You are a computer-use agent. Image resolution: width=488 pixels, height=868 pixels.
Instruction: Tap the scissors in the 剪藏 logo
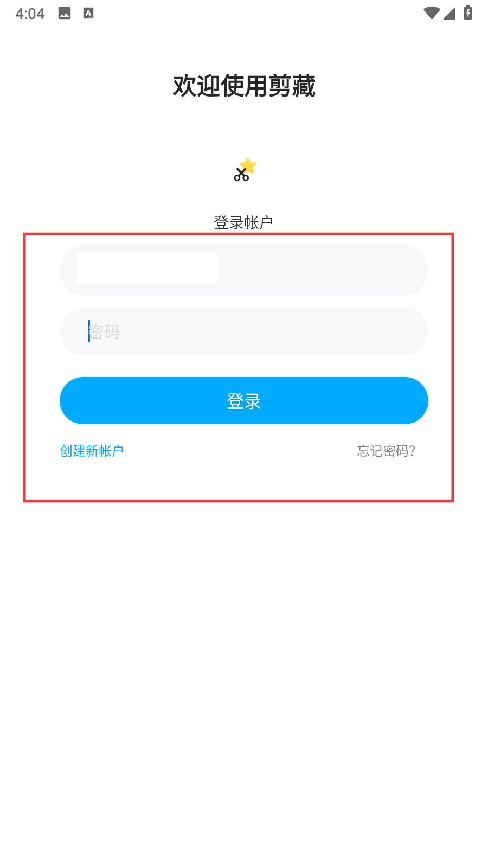coord(241,175)
